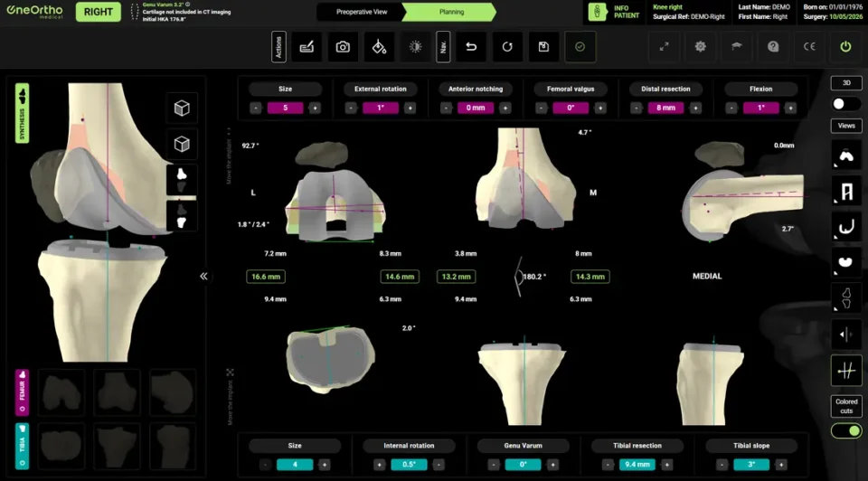The width and height of the screenshot is (868, 481).
Task: Open settings gear
Action: pyautogui.click(x=700, y=47)
